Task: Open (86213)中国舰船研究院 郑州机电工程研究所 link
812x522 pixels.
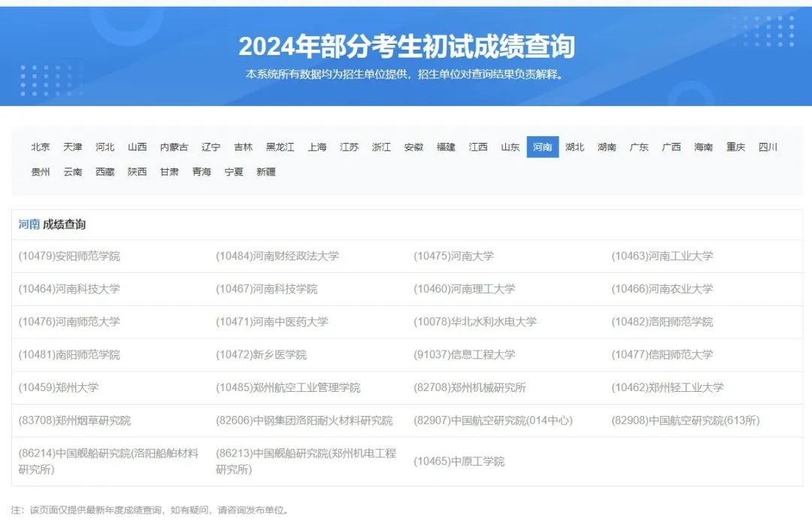Action: [x=306, y=461]
